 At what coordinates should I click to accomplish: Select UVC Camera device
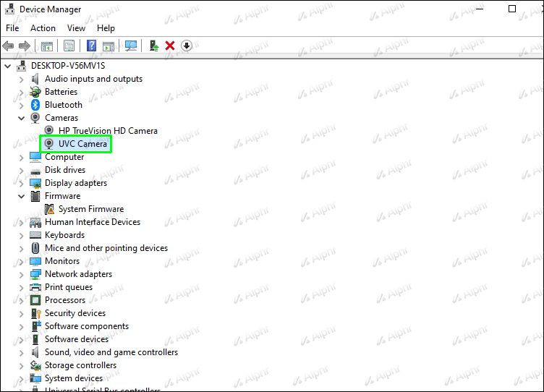tap(82, 144)
